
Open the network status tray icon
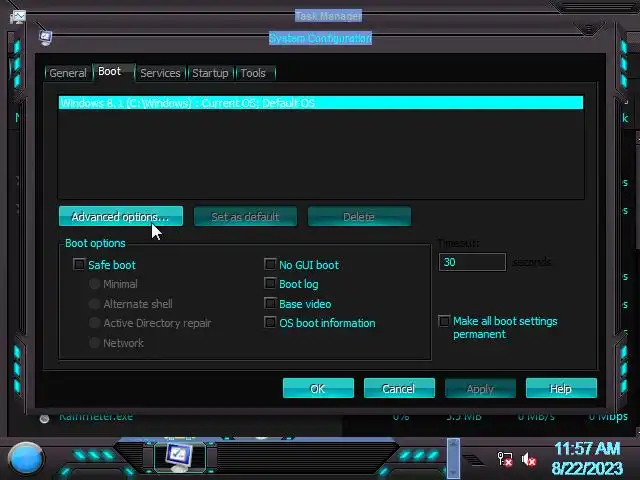pyautogui.click(x=505, y=459)
